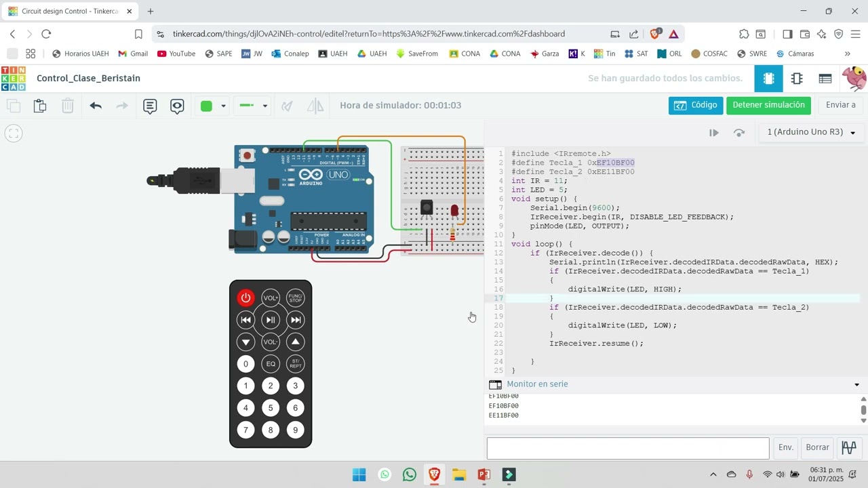This screenshot has height=488, width=868.
Task: Click key 0 on the remote
Action: point(245,364)
